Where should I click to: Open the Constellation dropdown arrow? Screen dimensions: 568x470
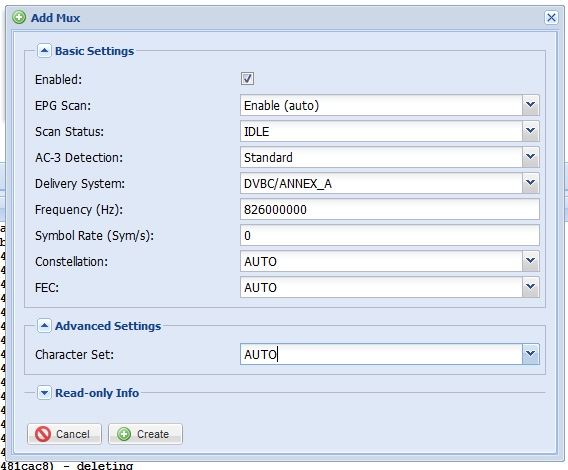tap(531, 261)
